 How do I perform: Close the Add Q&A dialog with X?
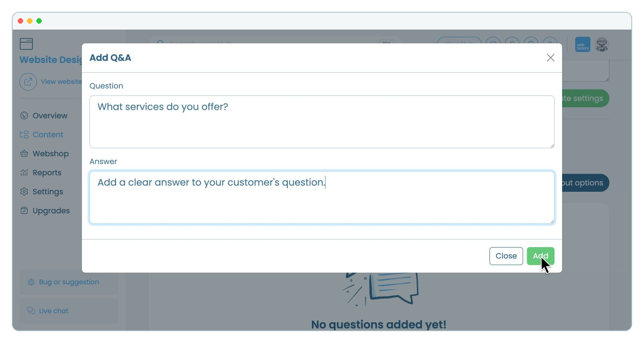550,58
